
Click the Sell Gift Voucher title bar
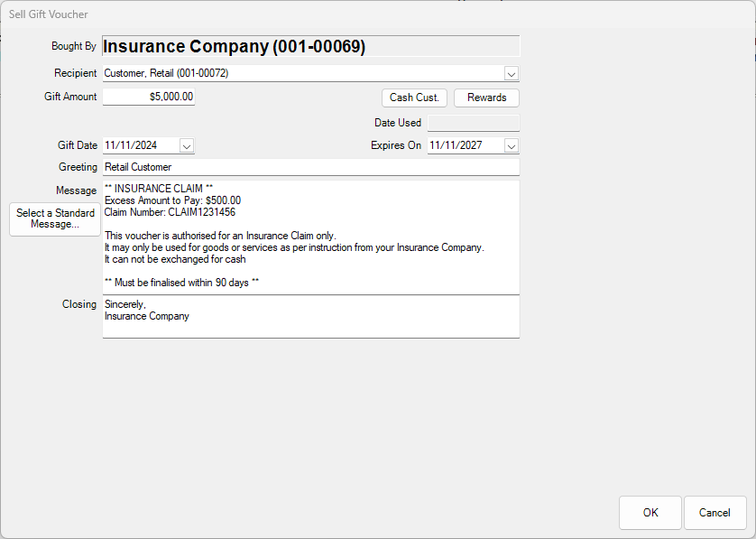pos(49,14)
